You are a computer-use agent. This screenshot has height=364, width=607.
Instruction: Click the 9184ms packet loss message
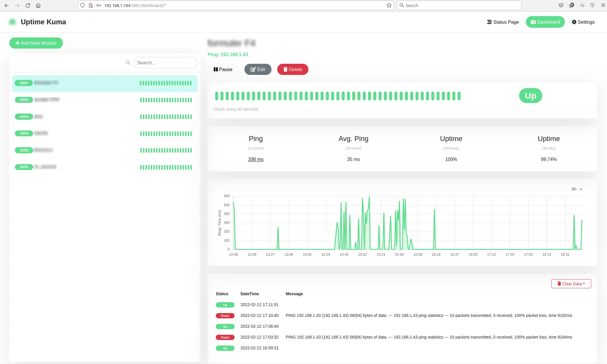[x=429, y=337]
